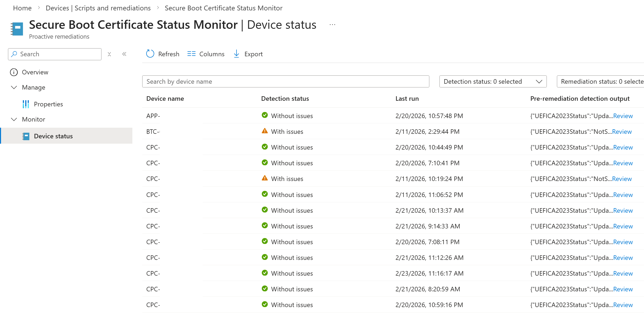
Task: Click the Export icon on the toolbar
Action: tap(237, 54)
